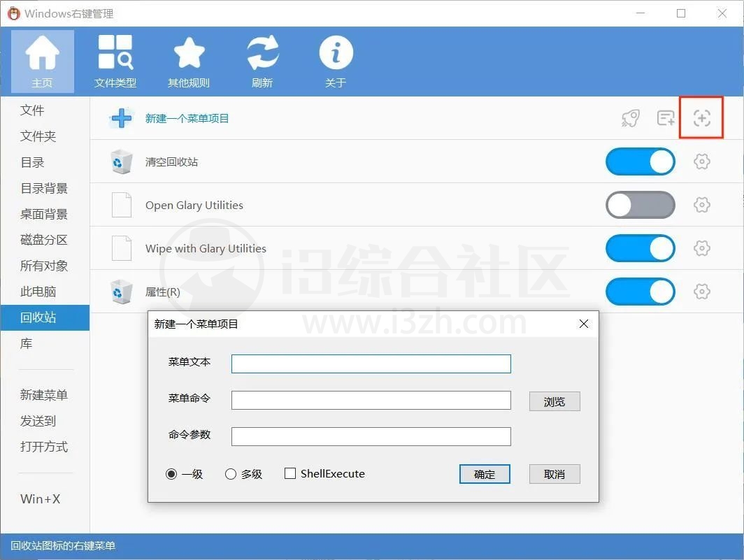
Task: Select the highlighted 回收站 sidebar item
Action: pyautogui.click(x=45, y=317)
